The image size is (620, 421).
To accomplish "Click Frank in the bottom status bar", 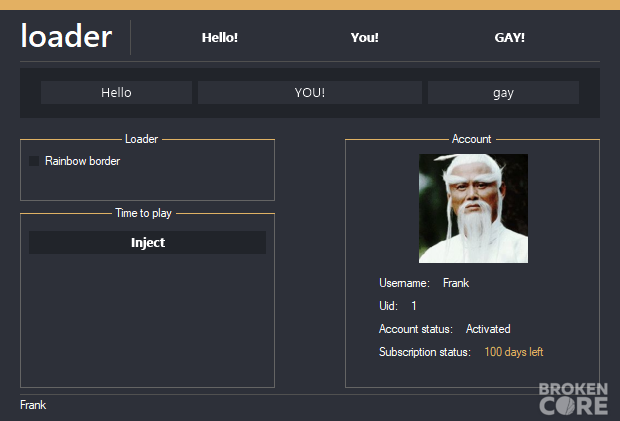I will tap(33, 405).
